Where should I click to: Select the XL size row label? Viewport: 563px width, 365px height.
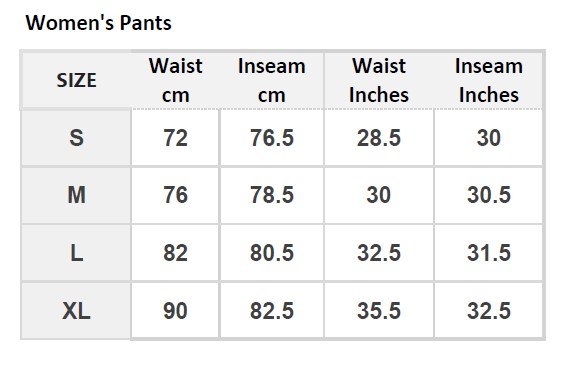pyautogui.click(x=76, y=310)
